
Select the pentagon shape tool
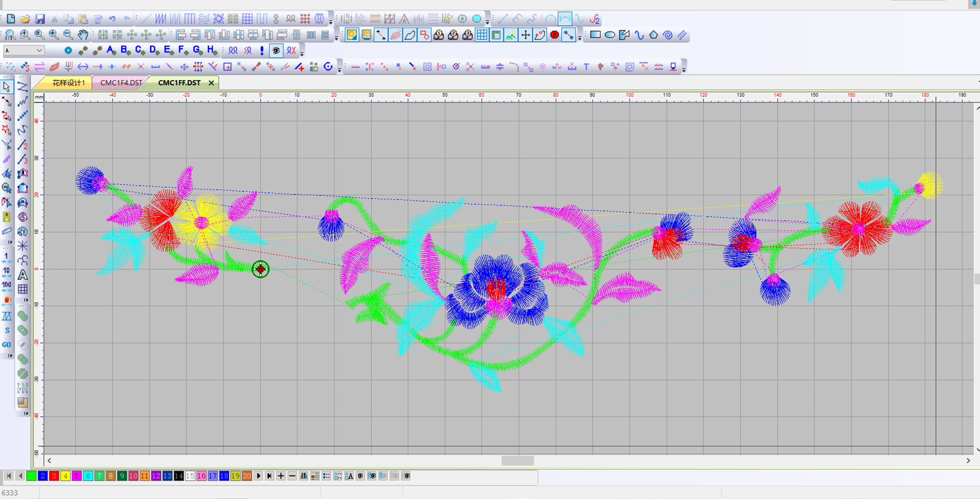coord(653,35)
